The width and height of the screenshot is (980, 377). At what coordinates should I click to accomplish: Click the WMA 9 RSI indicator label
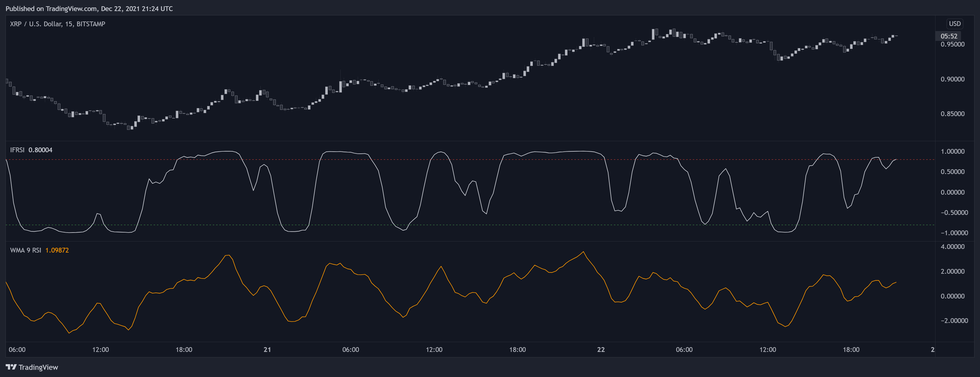pyautogui.click(x=25, y=250)
